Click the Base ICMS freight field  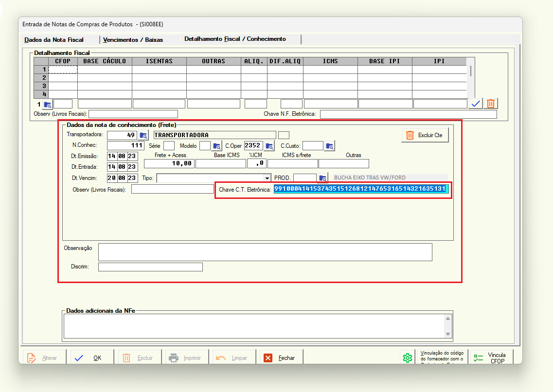221,163
